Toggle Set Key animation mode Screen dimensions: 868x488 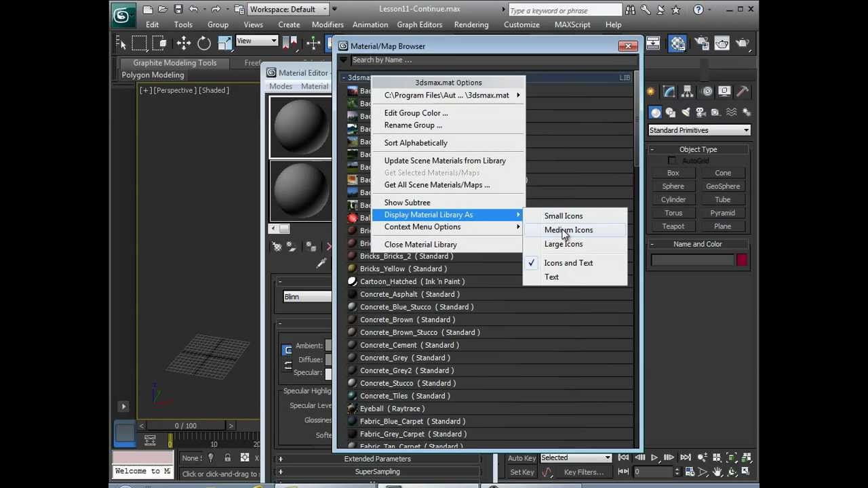522,472
